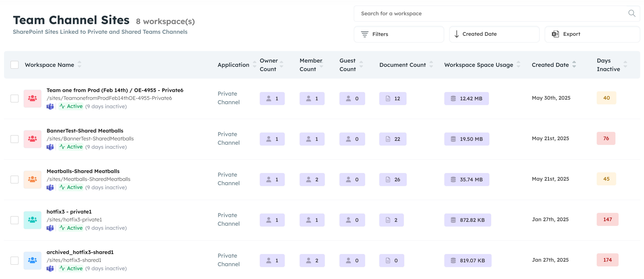Open Meatballs-Shared Meatballs workspace

coord(83,171)
